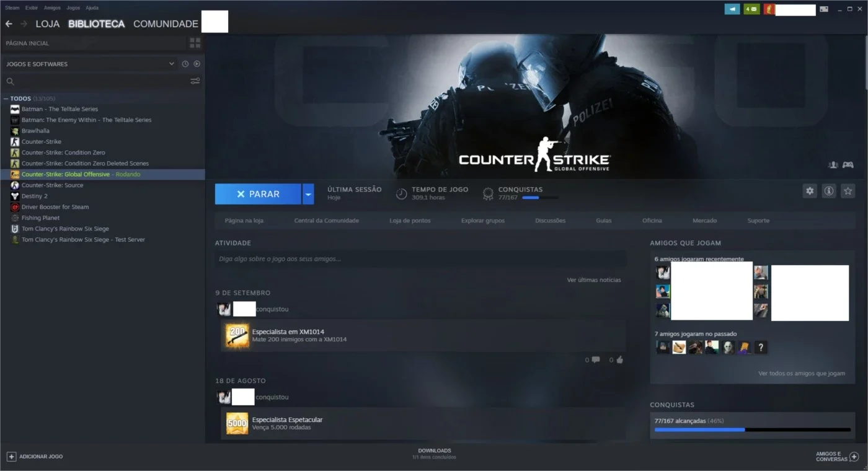Click the Página Inicial button
Viewport: 868px width, 471px height.
(94, 43)
